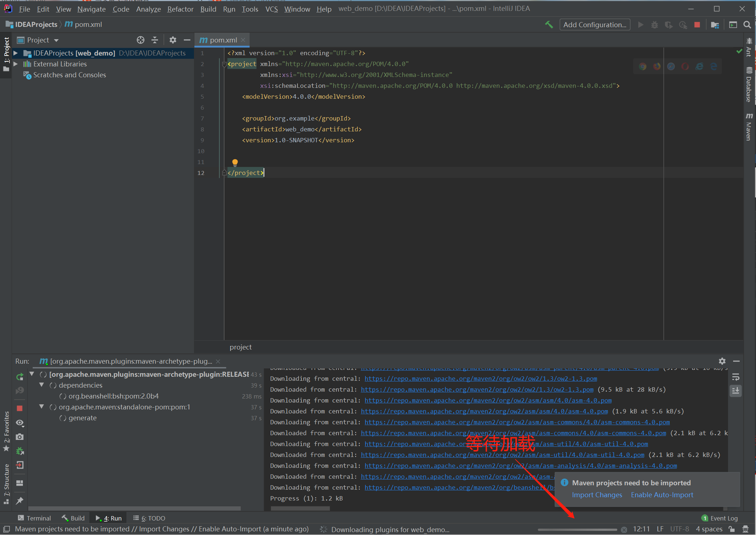This screenshot has height=535, width=756.
Task: Toggle the 1: Project side tool window
Action: pyautogui.click(x=6, y=54)
